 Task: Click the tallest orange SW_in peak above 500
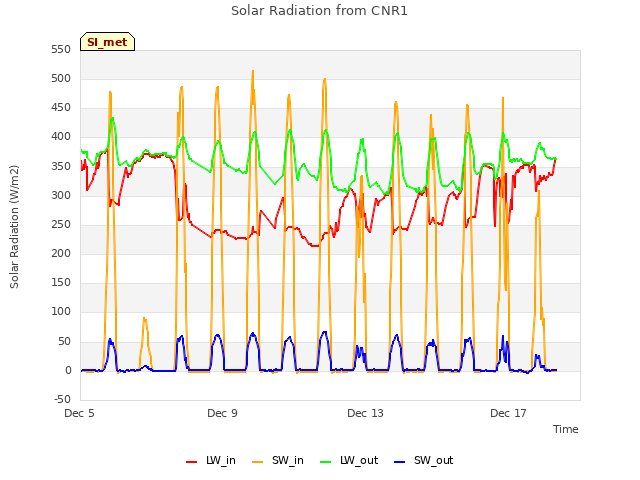[253, 71]
